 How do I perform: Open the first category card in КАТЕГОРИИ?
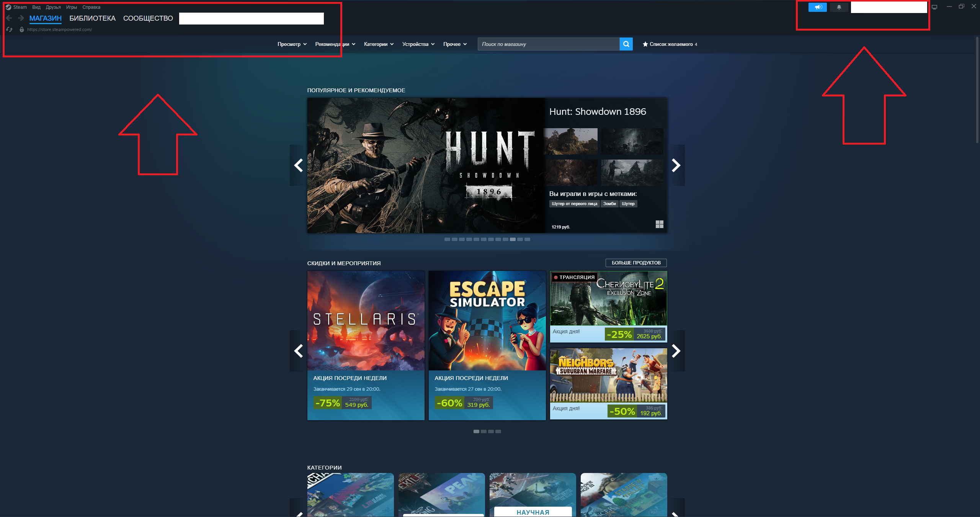pos(351,495)
